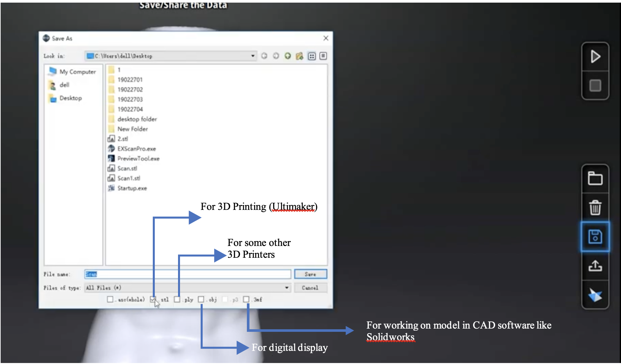
Task: Open the Files of type dropdown
Action: point(287,288)
